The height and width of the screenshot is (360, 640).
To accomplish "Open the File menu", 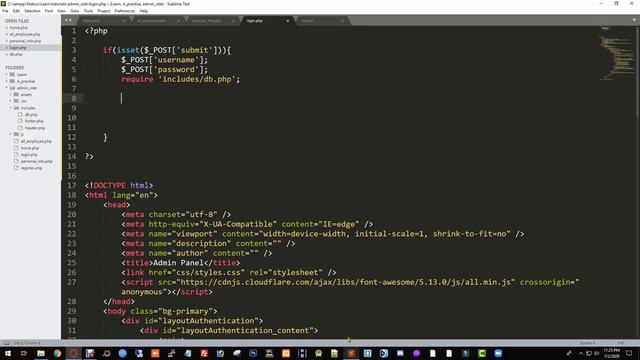I will (5, 11).
